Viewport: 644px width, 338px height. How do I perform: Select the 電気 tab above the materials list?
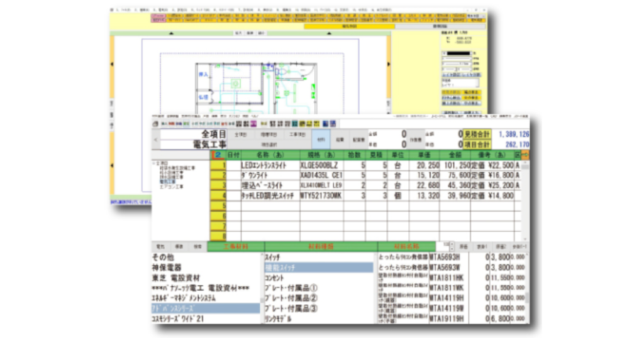pos(160,247)
